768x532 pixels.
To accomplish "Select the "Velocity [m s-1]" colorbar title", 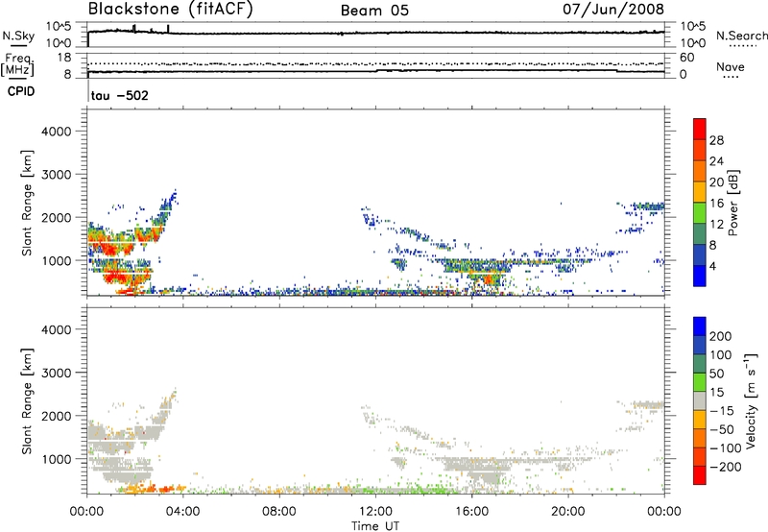I will click(751, 401).
